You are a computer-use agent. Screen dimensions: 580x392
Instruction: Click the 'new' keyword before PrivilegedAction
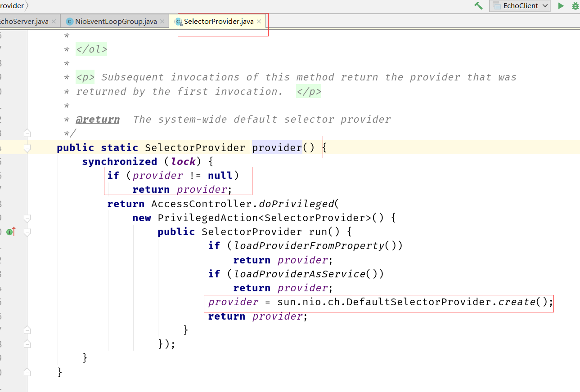tap(142, 218)
